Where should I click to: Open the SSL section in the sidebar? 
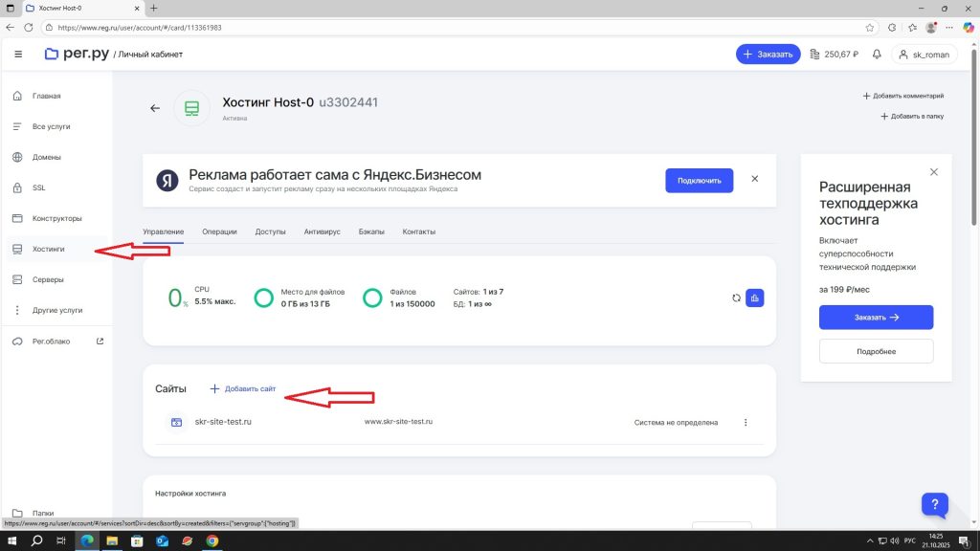pos(38,187)
